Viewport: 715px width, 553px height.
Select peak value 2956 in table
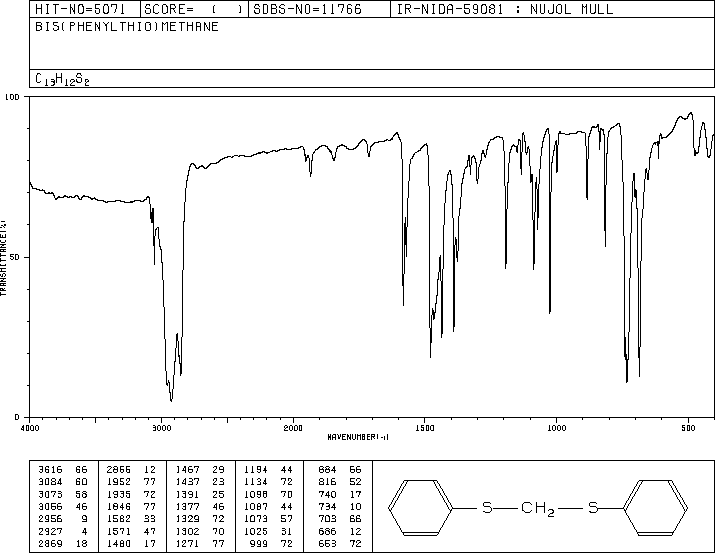pyautogui.click(x=50, y=519)
